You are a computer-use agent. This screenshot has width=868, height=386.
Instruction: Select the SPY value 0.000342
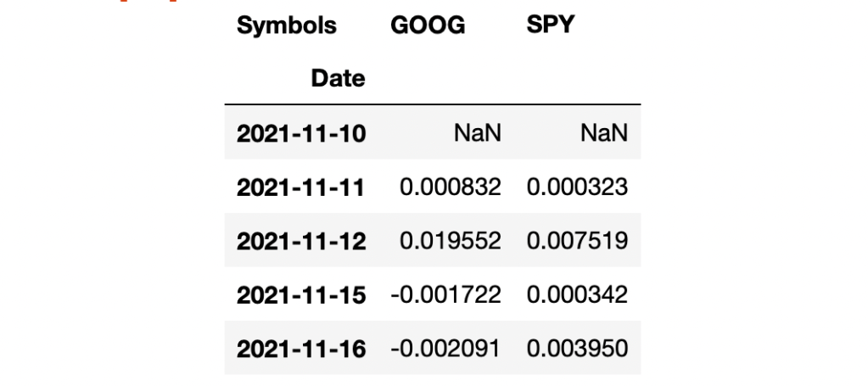coord(577,294)
